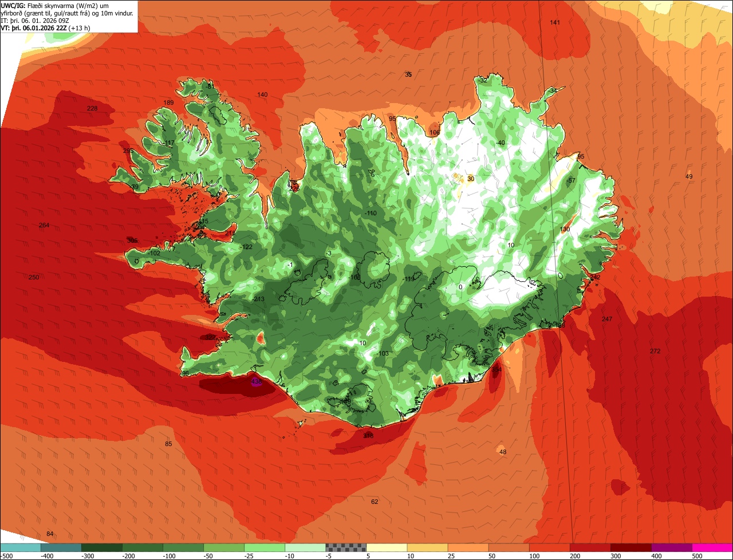
Task: Click the purple 400 to 500 legend swatch
Action: tap(672, 547)
